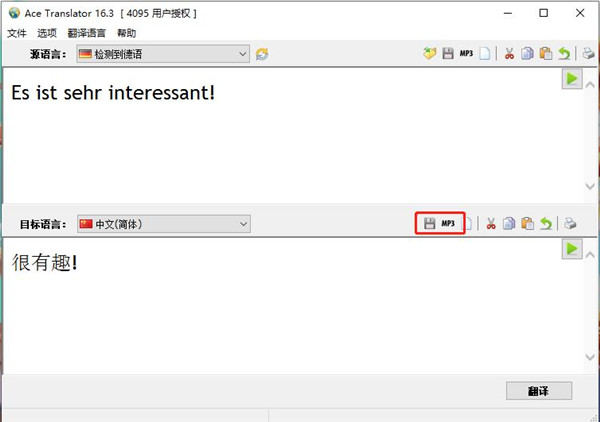
Task: Click the swap languages icon
Action: pos(262,54)
